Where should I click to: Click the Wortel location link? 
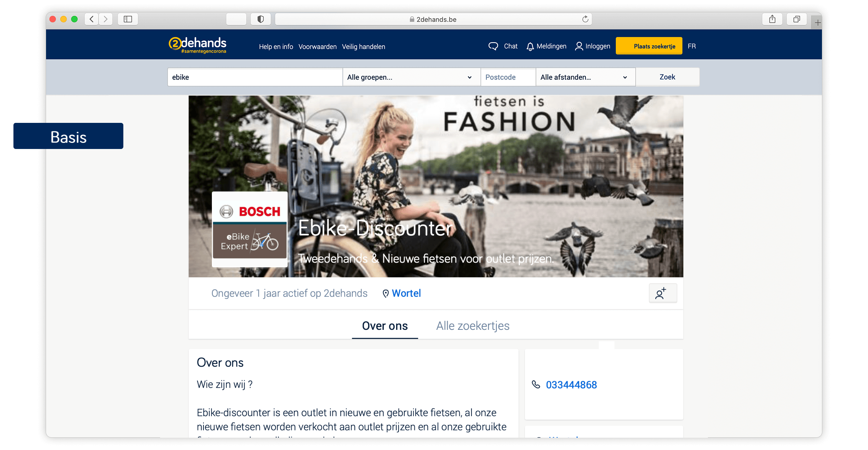[x=406, y=293]
